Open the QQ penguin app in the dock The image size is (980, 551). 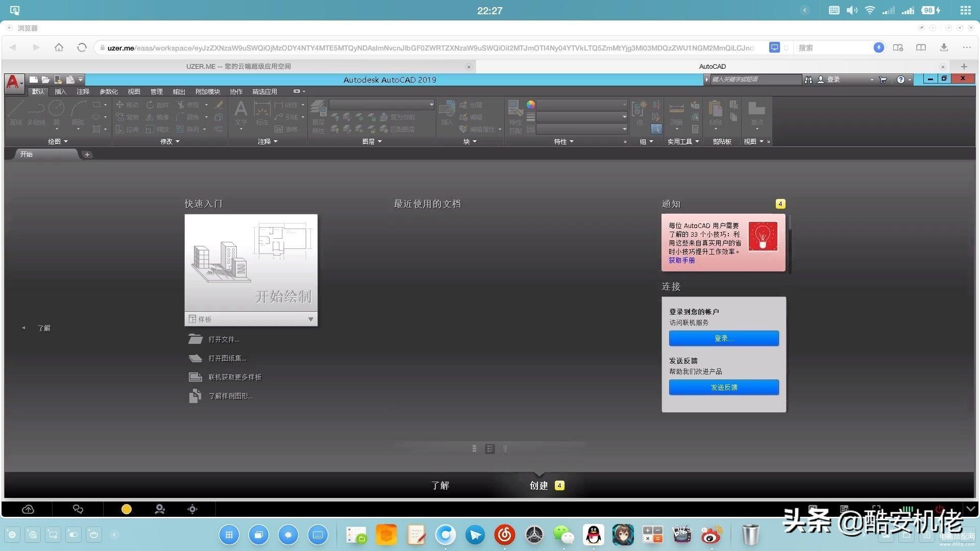point(593,535)
